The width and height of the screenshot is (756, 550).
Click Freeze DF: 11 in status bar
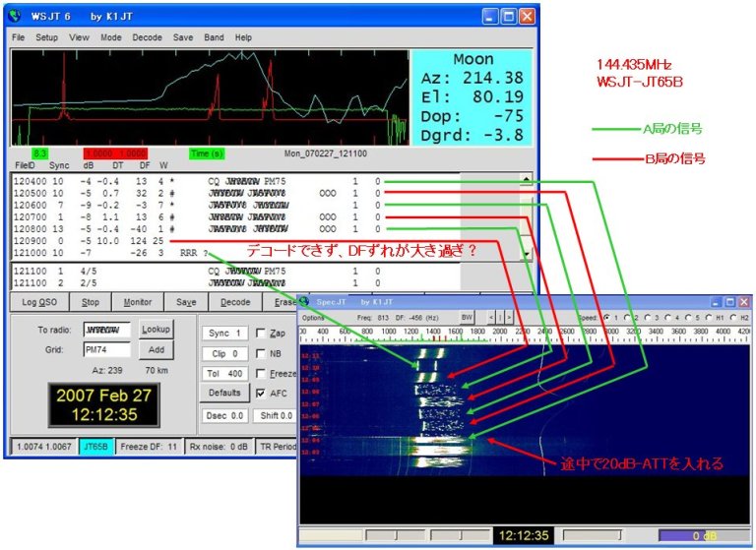point(149,447)
